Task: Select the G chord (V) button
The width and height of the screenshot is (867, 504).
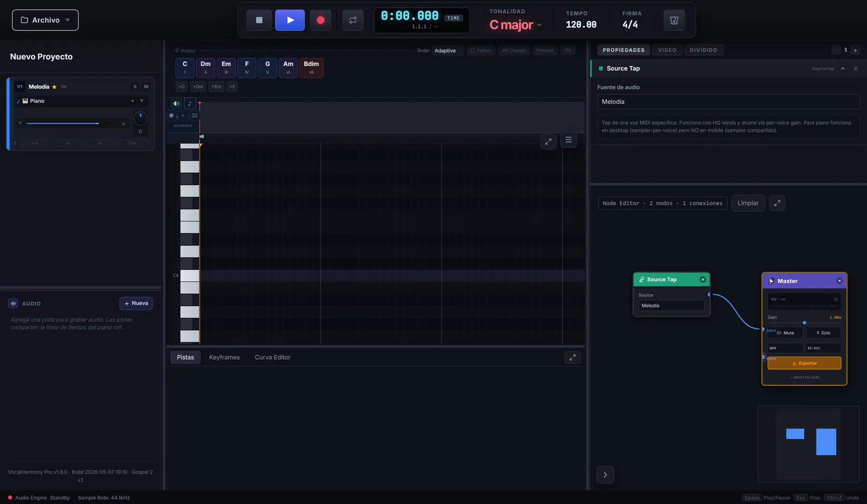Action: [267, 68]
